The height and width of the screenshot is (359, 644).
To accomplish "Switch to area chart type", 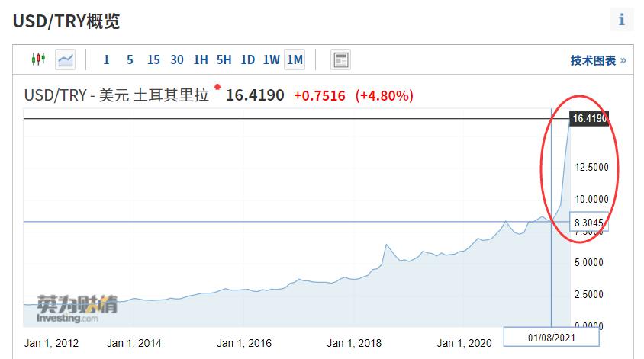I will click(66, 59).
